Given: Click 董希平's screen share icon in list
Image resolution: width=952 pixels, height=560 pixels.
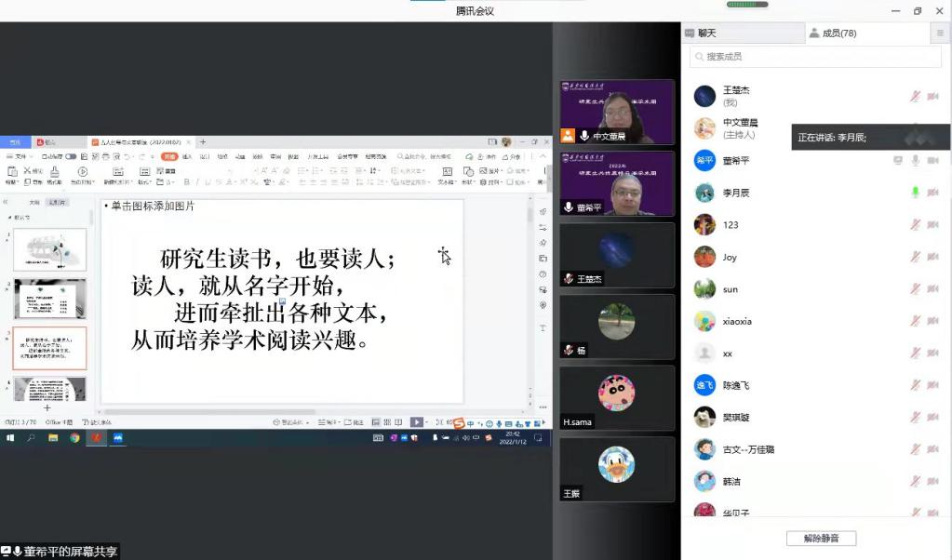Looking at the screenshot, I should click(x=898, y=161).
